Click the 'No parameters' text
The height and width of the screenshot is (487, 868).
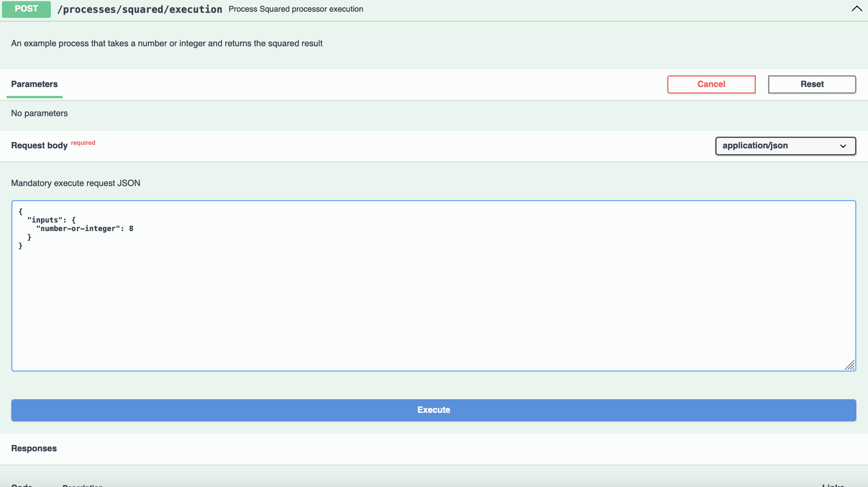point(39,113)
